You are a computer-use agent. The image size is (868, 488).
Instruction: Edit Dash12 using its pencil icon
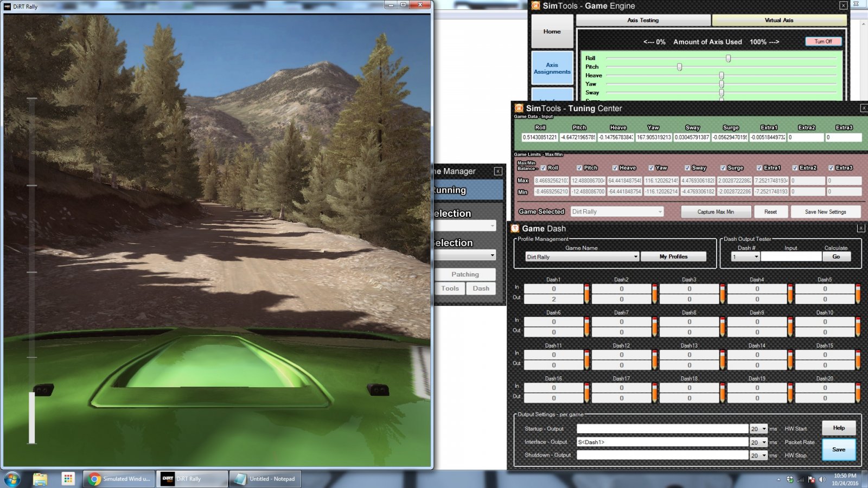point(655,359)
